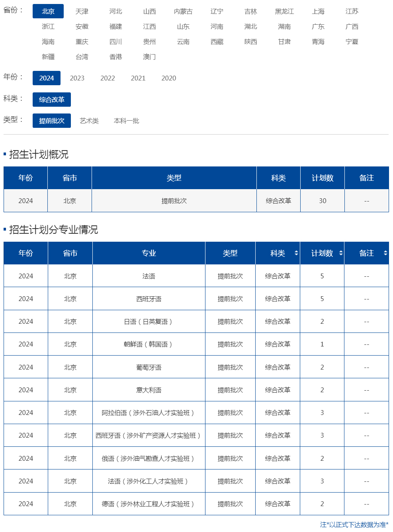Select 综合改革 subject category
The image size is (393, 532).
point(52,100)
